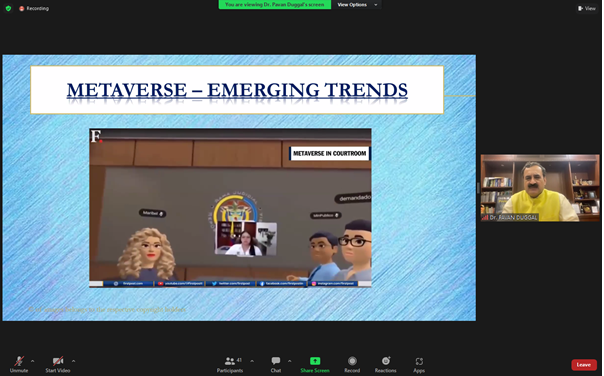Click the youtube.com link in video footer
The height and width of the screenshot is (376, 604).
pos(180,284)
